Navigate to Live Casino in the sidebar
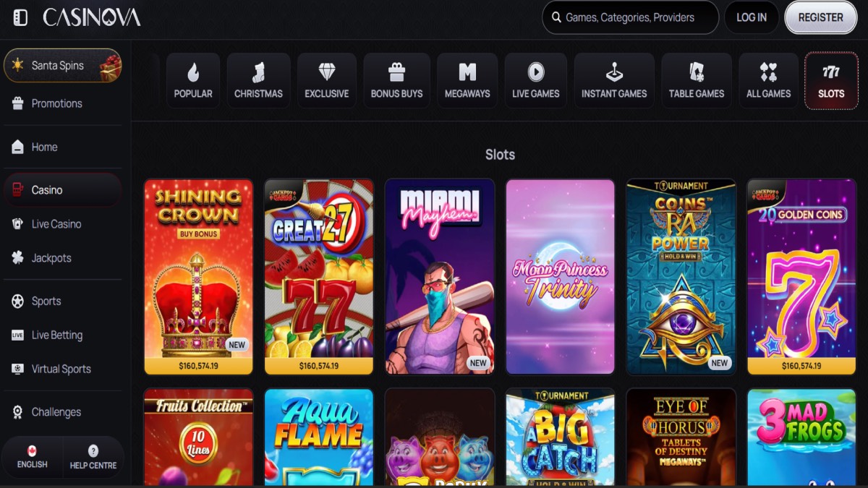This screenshot has width=868, height=488. 56,224
